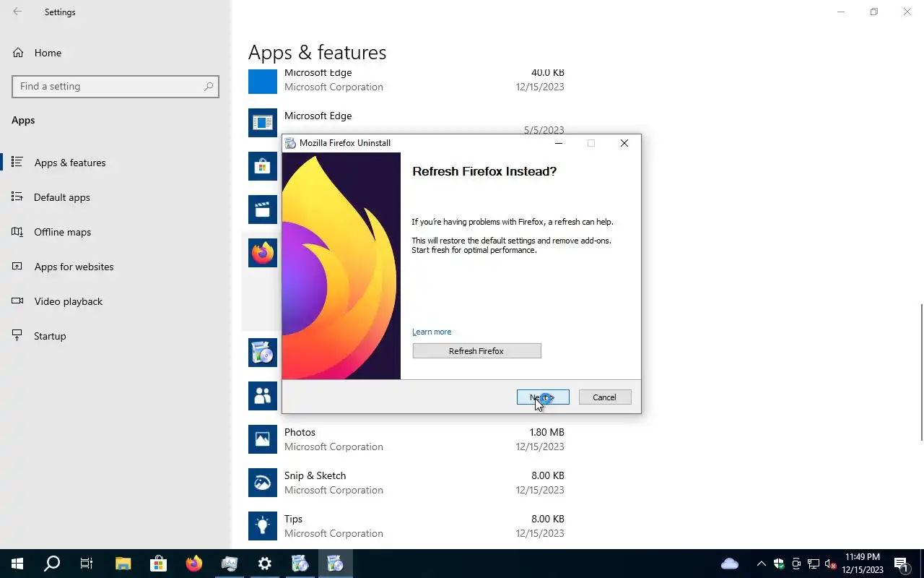Screen dimensions: 924x578
Task: Select the installer disc app icon
Action: 263,353
